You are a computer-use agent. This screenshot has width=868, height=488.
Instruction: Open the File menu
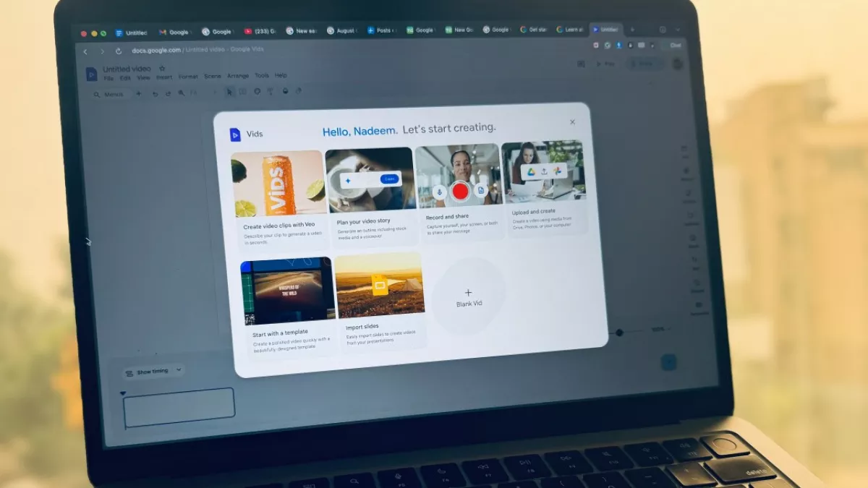click(109, 78)
